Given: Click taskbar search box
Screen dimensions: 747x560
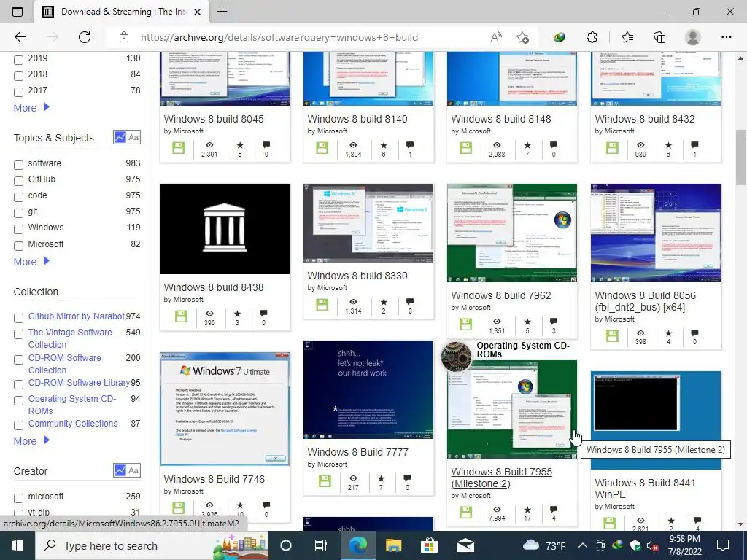Looking at the screenshot, I should click(152, 545).
